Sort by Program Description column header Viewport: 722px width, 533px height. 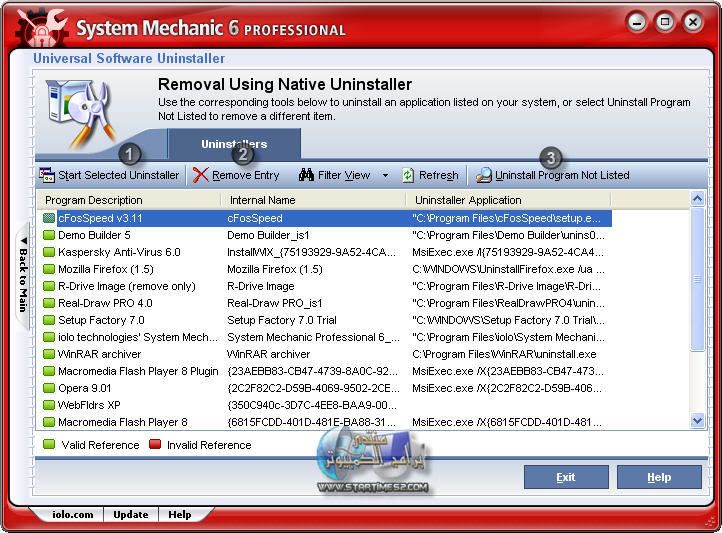129,200
